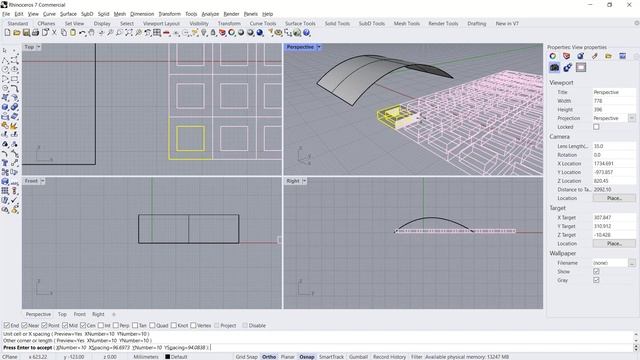Image resolution: width=640 pixels, height=360 pixels.
Task: Click the Help question mark icon
Action: [x=306, y=33]
